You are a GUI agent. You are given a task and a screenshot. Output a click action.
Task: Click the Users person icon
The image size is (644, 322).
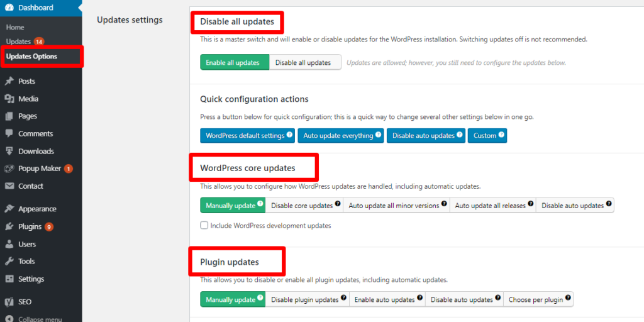[x=9, y=245]
